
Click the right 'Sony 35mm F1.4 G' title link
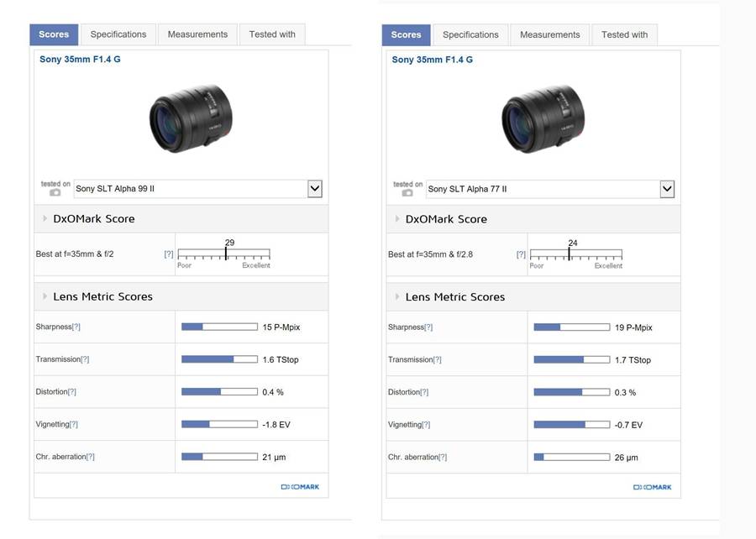click(433, 60)
